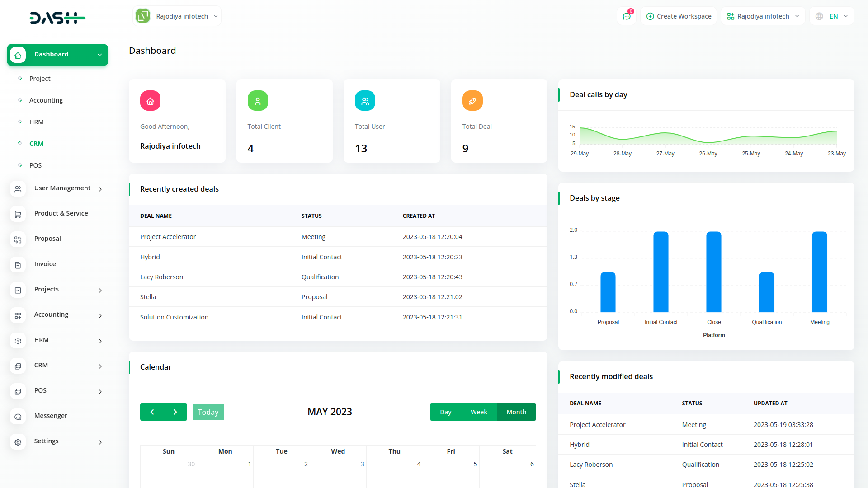The width and height of the screenshot is (868, 488).
Task: Switch calendar to Week view
Action: [479, 412]
